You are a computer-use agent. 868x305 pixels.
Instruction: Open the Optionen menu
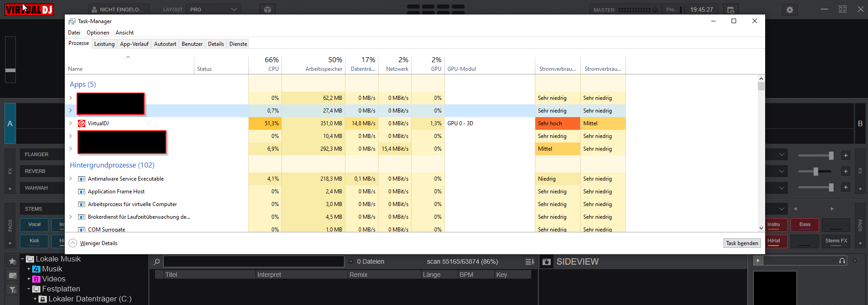point(98,33)
